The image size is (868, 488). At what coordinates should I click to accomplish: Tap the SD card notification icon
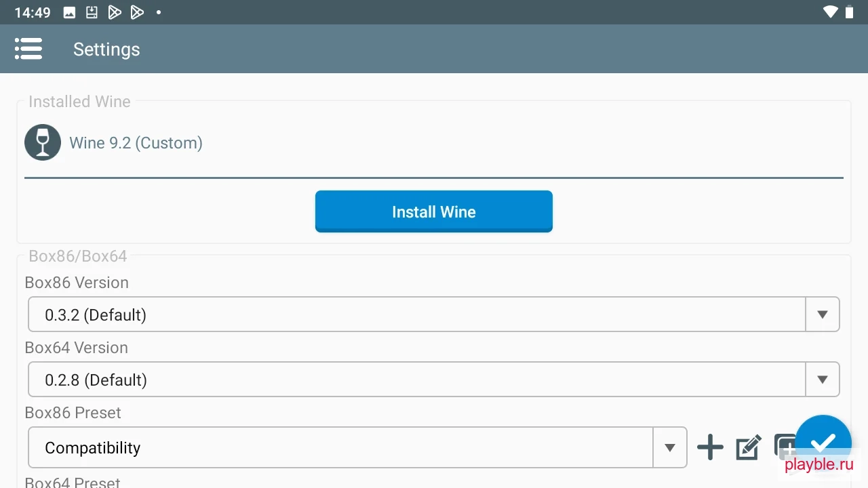92,12
